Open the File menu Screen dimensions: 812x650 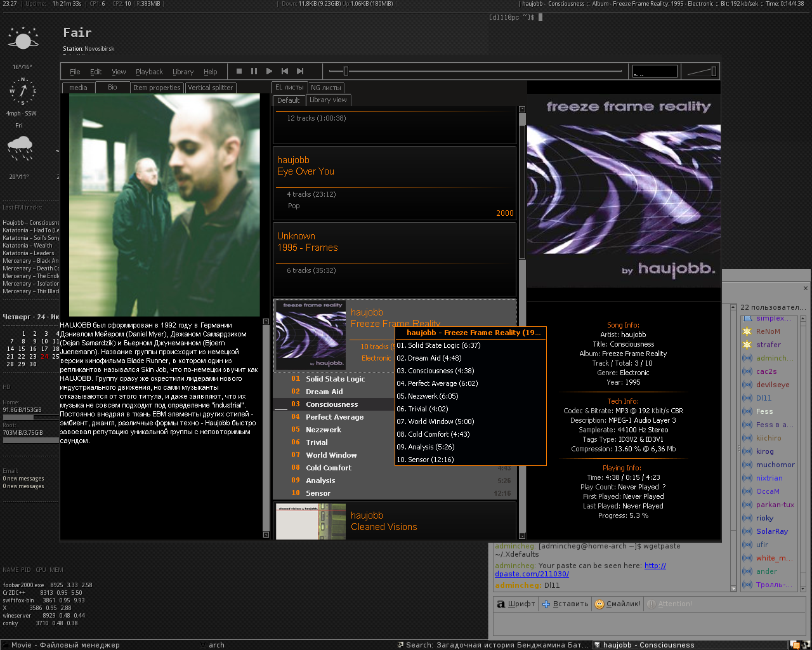coord(75,72)
